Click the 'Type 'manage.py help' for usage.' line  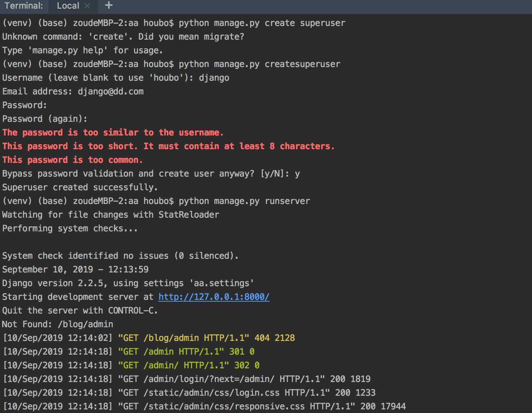click(83, 50)
